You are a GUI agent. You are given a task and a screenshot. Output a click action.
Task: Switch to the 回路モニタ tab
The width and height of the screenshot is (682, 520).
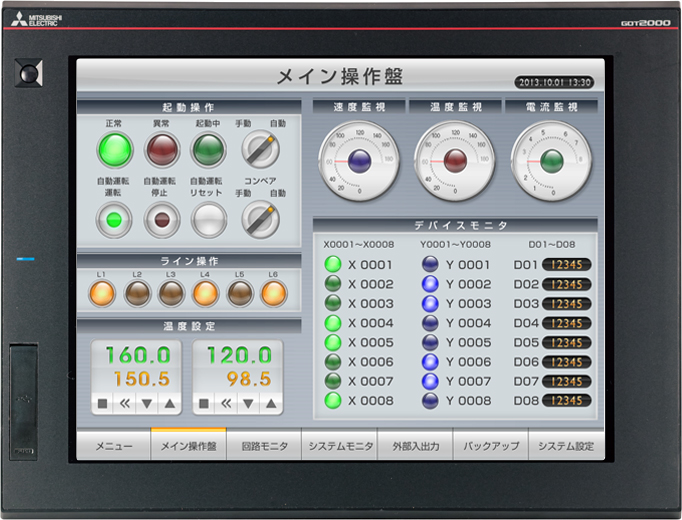(x=264, y=446)
